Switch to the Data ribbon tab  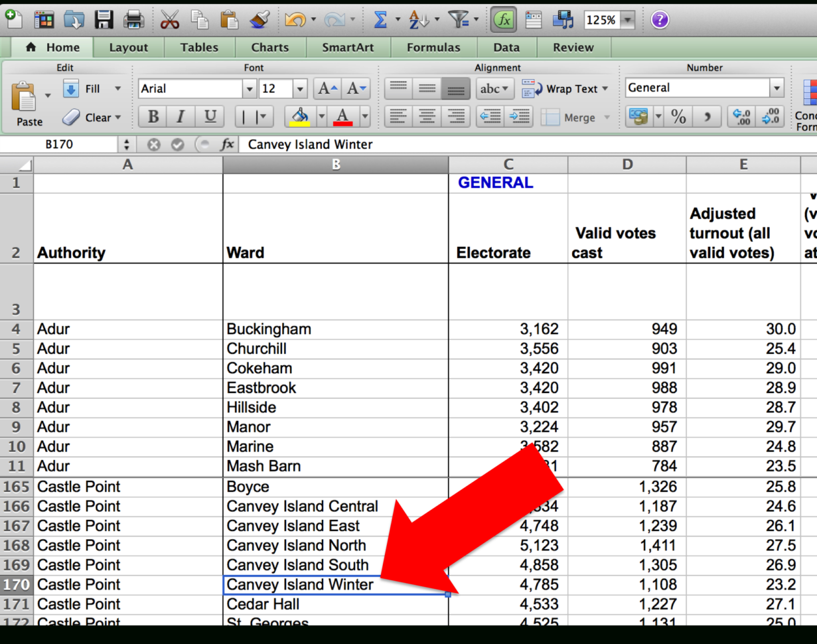[x=506, y=47]
